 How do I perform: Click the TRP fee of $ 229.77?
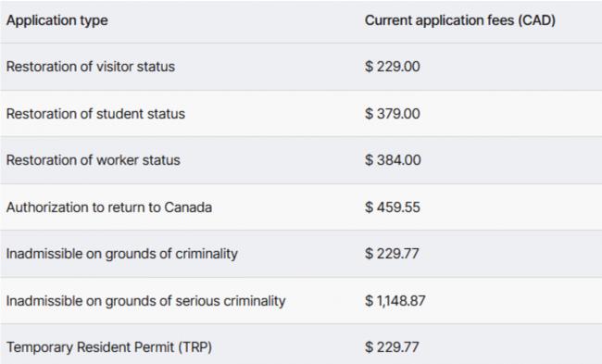392,347
